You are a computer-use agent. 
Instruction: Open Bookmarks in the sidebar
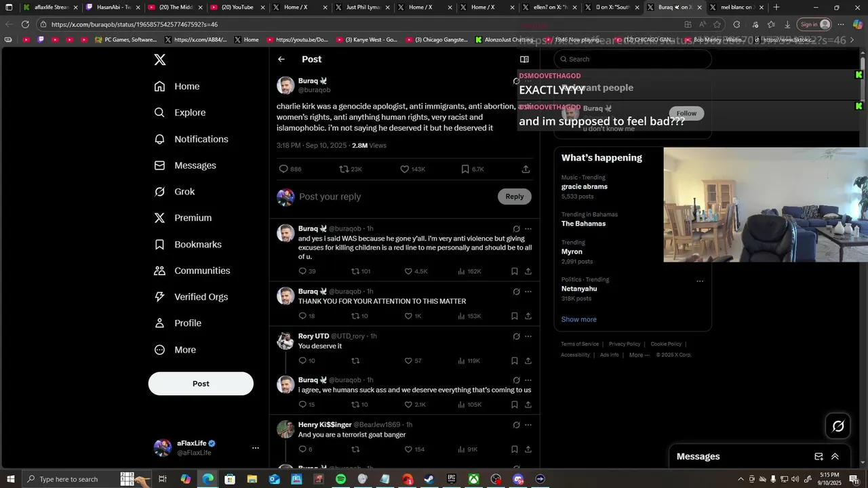[x=188, y=244]
